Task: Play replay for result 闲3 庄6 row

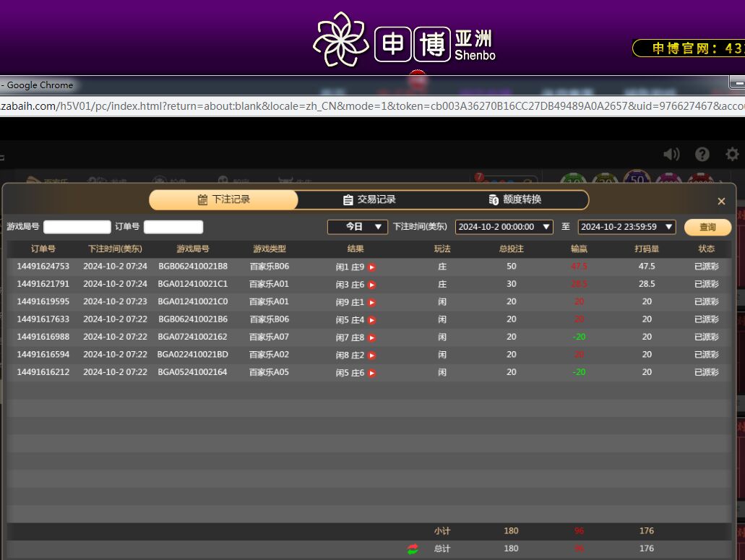Action: point(372,285)
